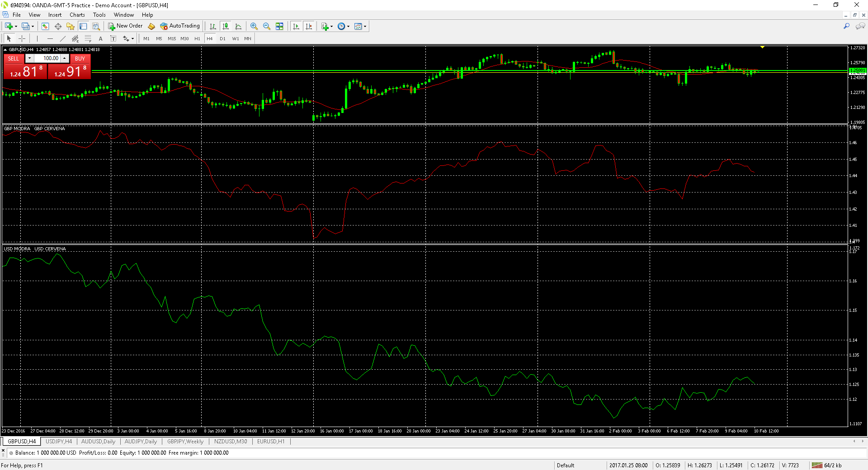Select the Vertical Line tool
The width and height of the screenshot is (868, 470).
38,38
